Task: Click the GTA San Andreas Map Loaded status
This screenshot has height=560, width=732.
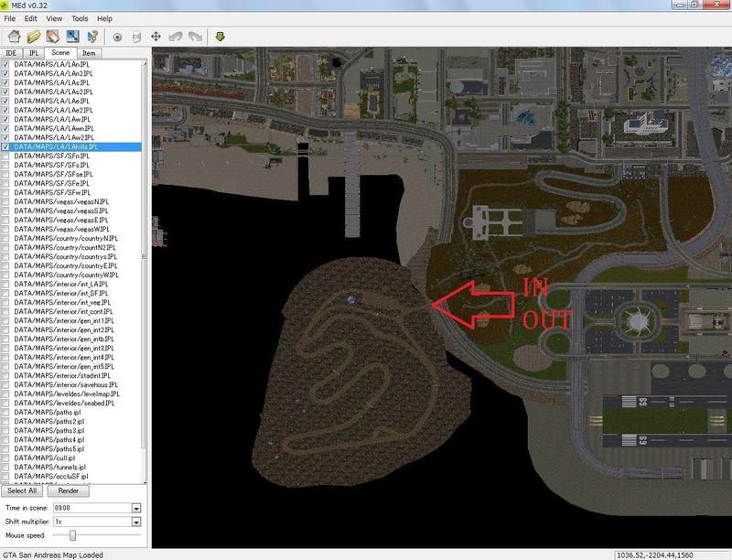Action: click(x=53, y=555)
